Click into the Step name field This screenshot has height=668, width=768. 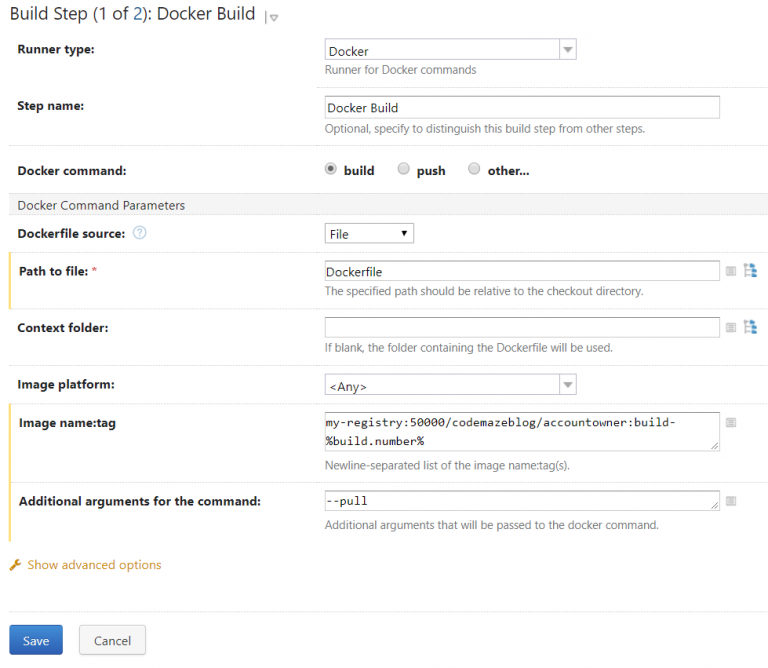(521, 108)
